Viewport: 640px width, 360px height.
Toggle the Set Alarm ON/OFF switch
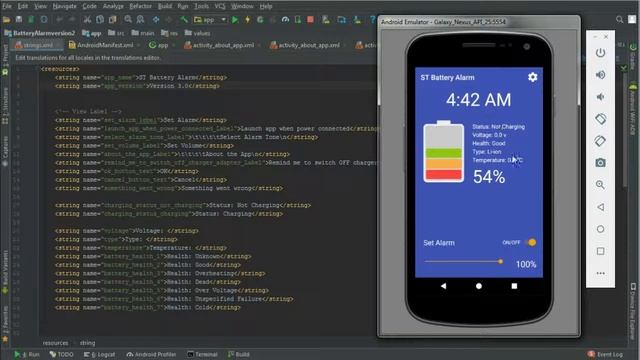point(531,242)
